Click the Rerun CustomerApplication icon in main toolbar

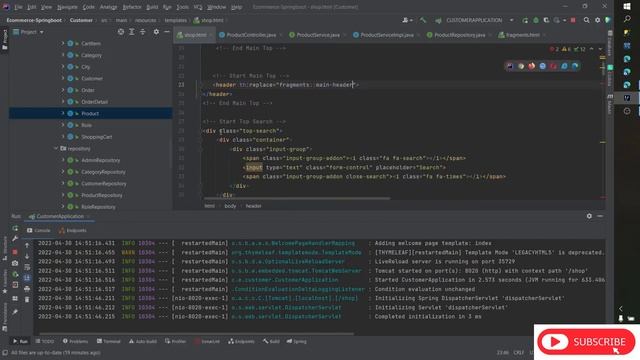tap(525, 20)
